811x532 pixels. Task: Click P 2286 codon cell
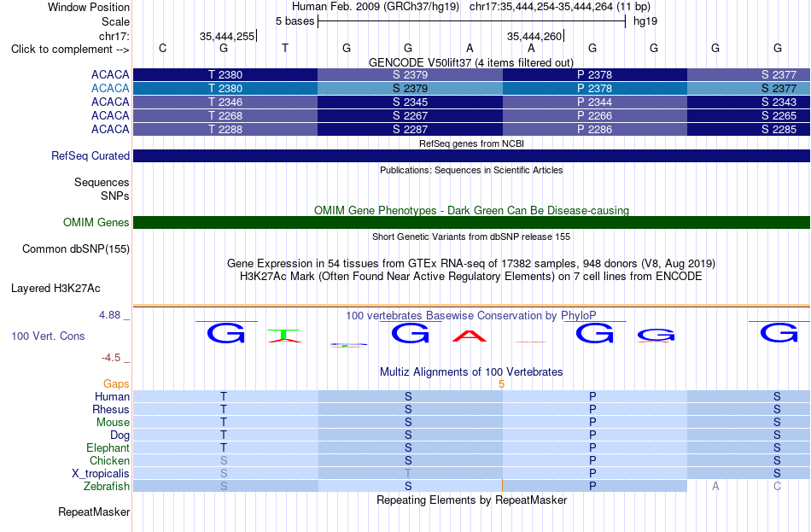point(595,130)
